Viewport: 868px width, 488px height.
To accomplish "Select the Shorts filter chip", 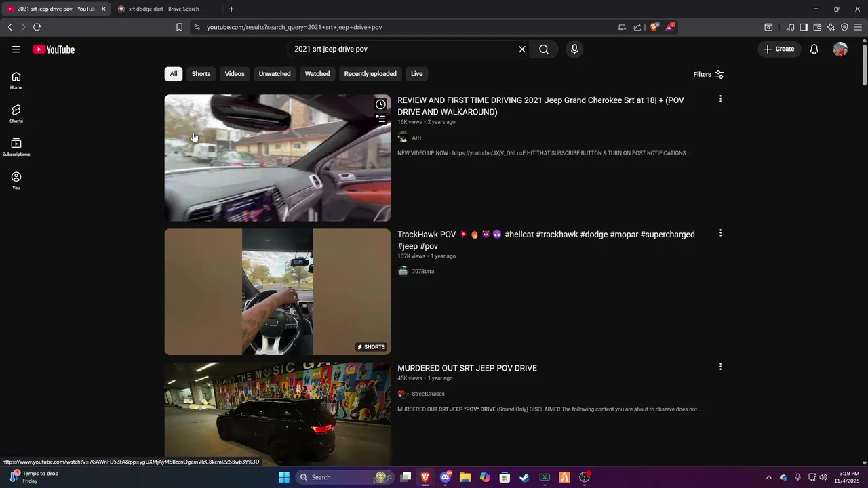I will pos(201,74).
